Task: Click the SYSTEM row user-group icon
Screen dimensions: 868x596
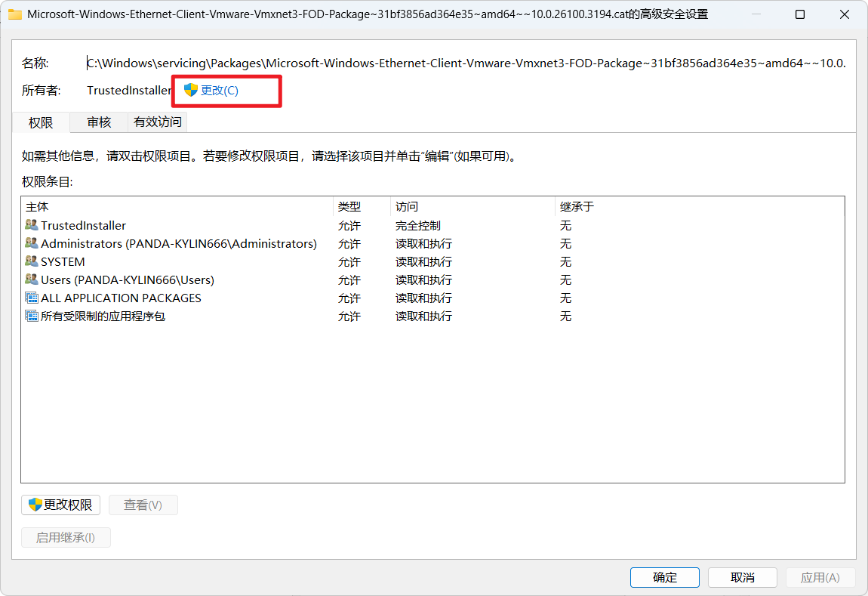Action: point(32,261)
